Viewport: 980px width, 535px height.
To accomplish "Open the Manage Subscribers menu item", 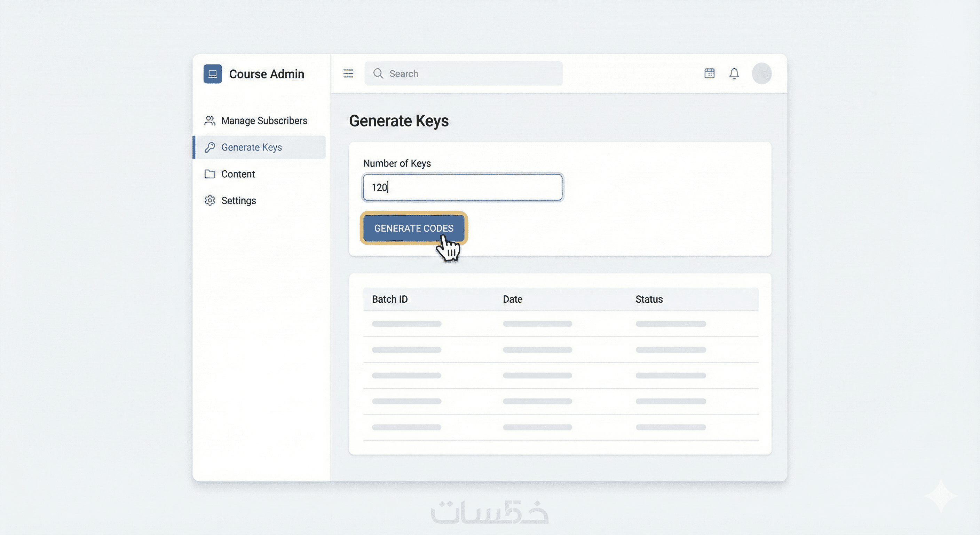I will pos(264,121).
